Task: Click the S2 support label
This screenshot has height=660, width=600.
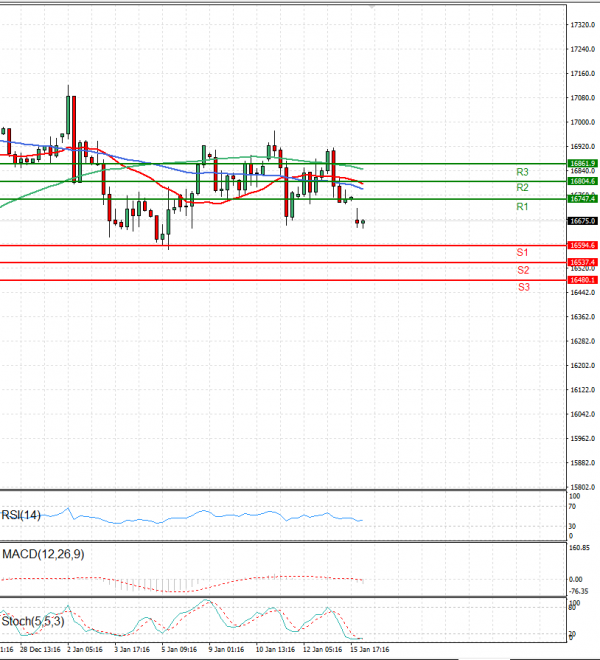Action: [x=523, y=270]
